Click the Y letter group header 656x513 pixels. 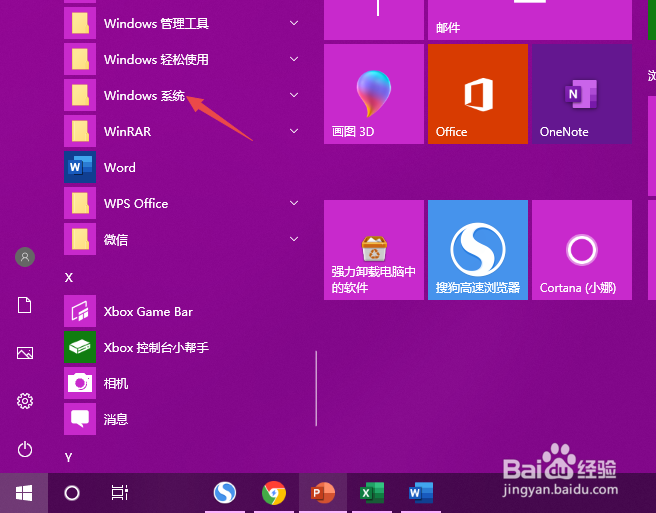tap(69, 457)
